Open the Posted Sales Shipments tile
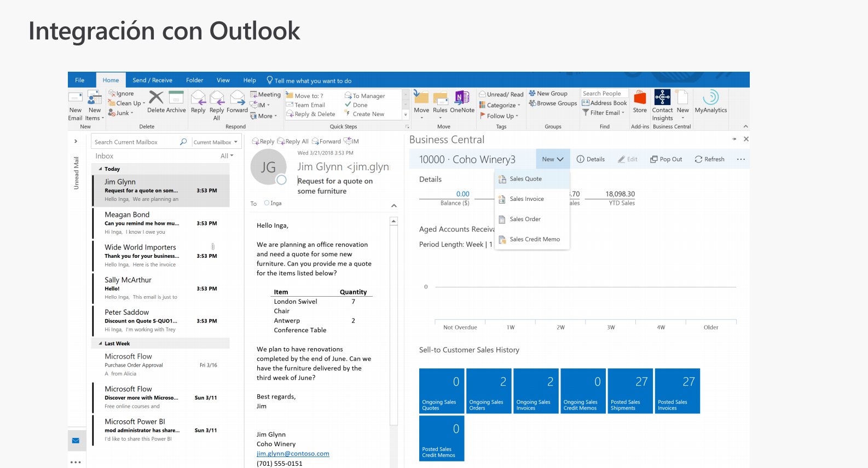This screenshot has height=468, width=868. [630, 391]
